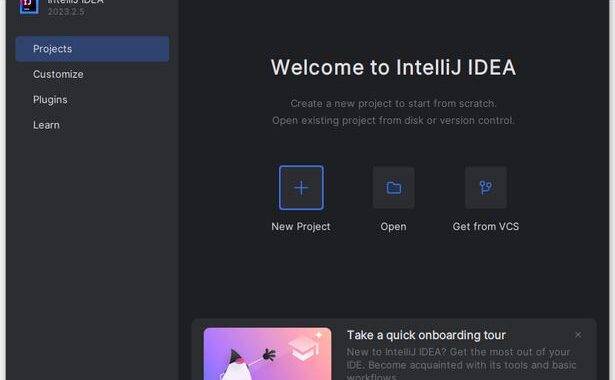Click 'Create a new project to start from scratch' text

coord(393,104)
